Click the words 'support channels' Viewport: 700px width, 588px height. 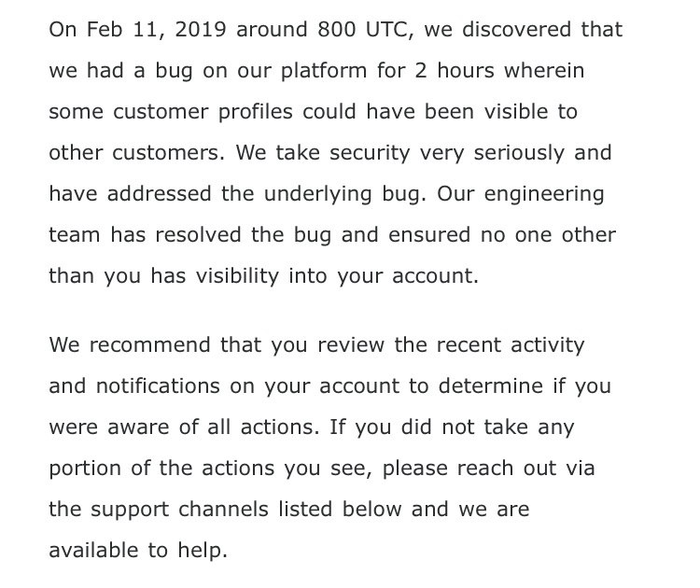(179, 511)
